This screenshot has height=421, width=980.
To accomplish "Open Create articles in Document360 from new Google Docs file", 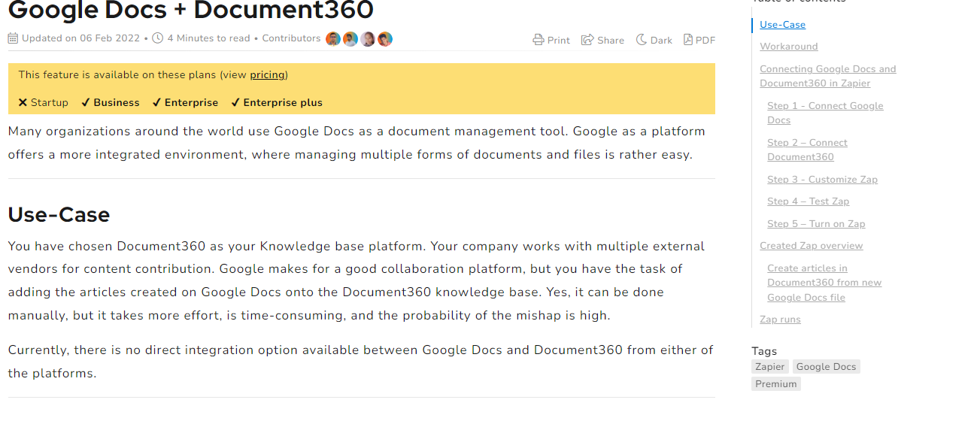I will pos(824,283).
